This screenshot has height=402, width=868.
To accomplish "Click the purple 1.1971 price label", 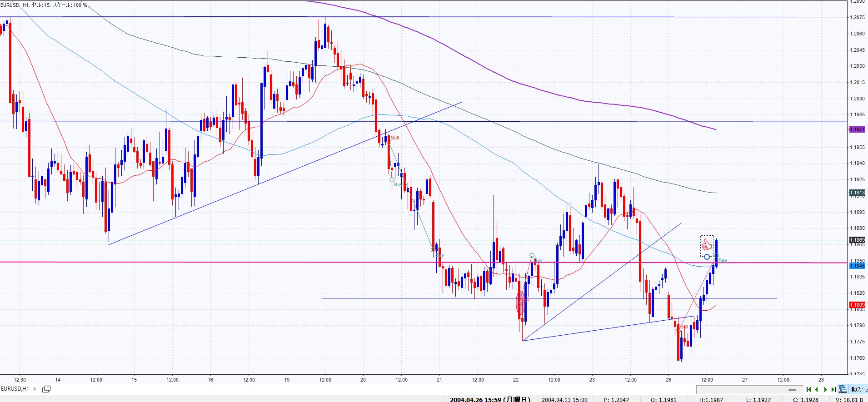I will point(857,130).
